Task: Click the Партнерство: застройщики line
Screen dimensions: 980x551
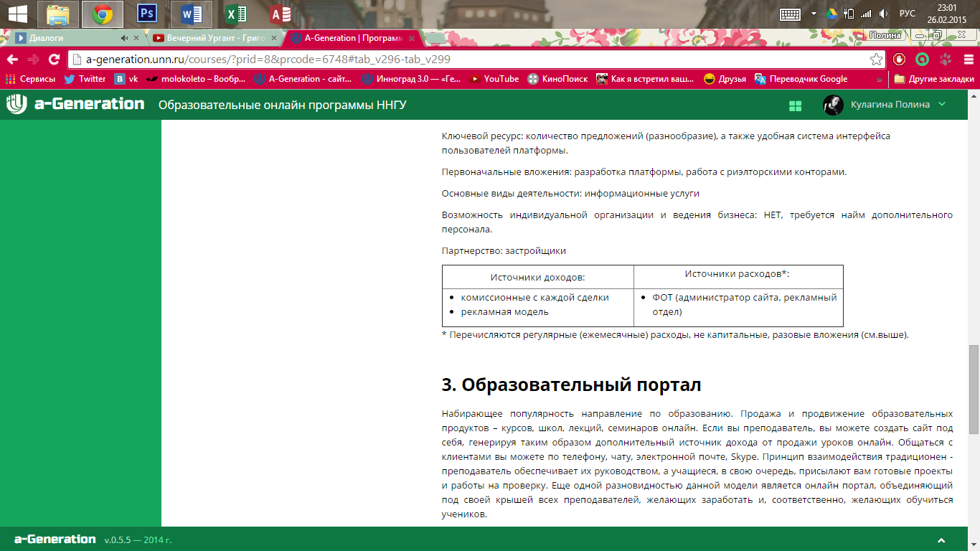Action: point(504,251)
